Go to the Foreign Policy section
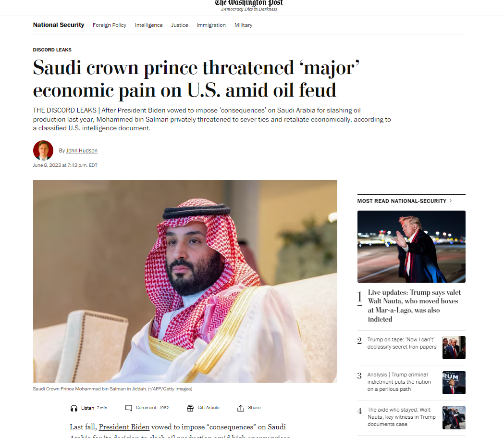The width and height of the screenshot is (504, 438). point(109,25)
